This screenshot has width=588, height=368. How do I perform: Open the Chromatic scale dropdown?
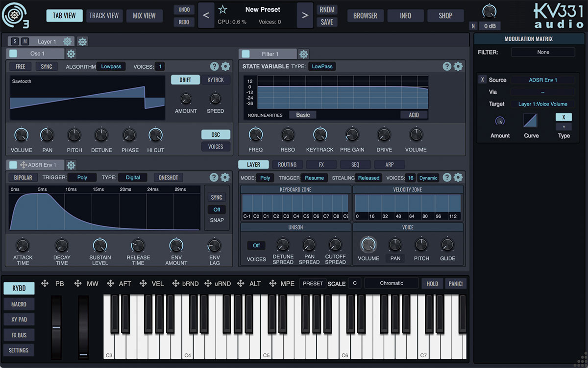click(x=392, y=283)
